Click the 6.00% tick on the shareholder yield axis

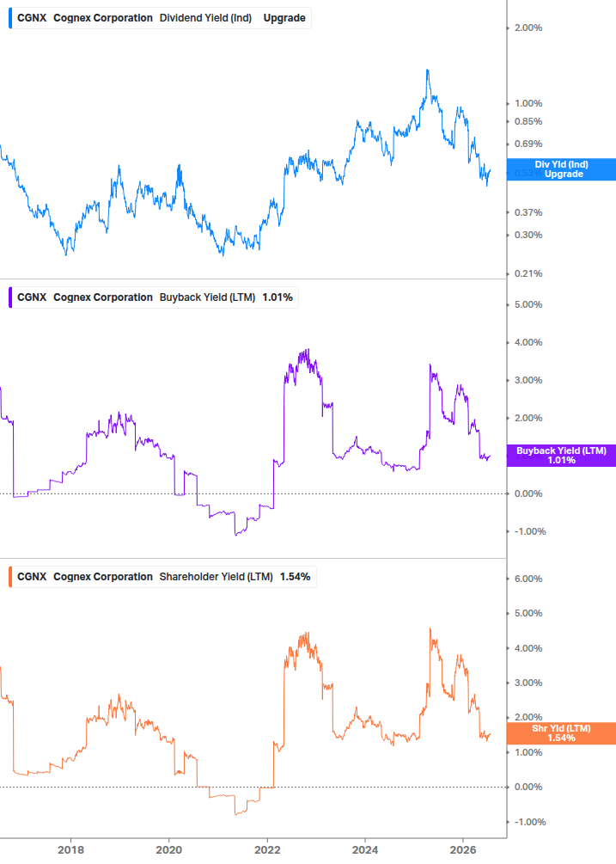tap(528, 579)
